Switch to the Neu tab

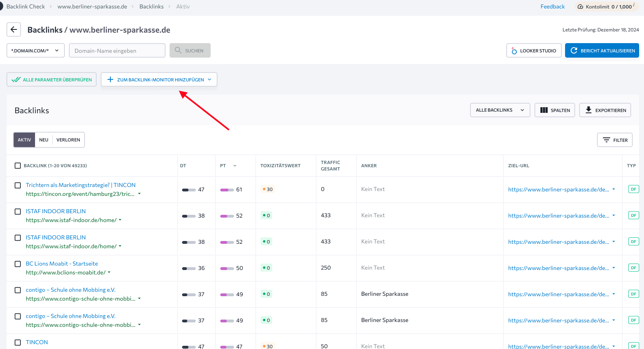pyautogui.click(x=43, y=140)
